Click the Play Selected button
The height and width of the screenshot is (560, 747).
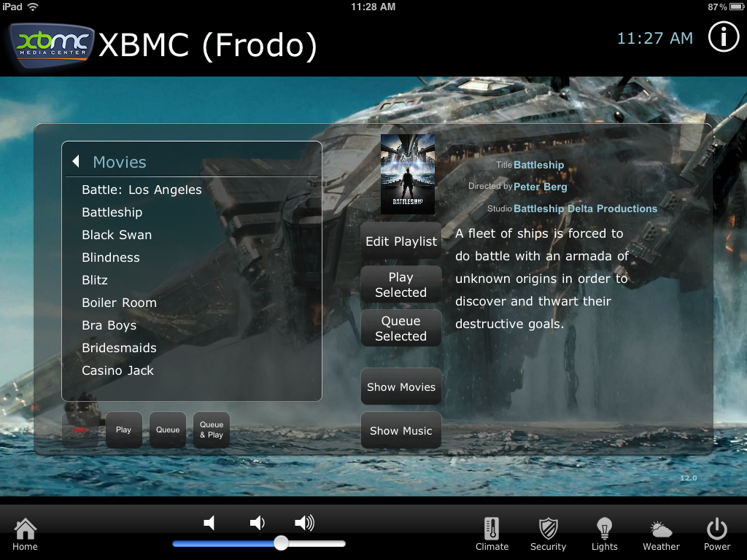pos(401,284)
